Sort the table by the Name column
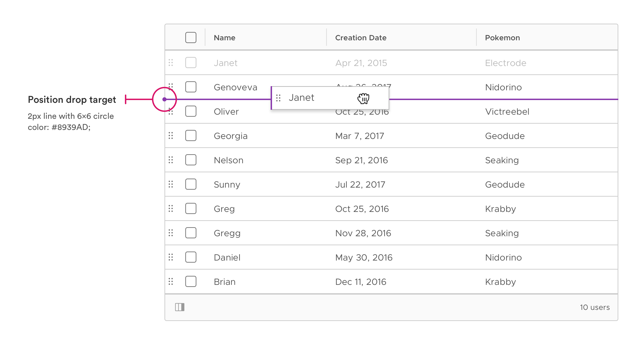644x346 pixels. click(x=224, y=38)
